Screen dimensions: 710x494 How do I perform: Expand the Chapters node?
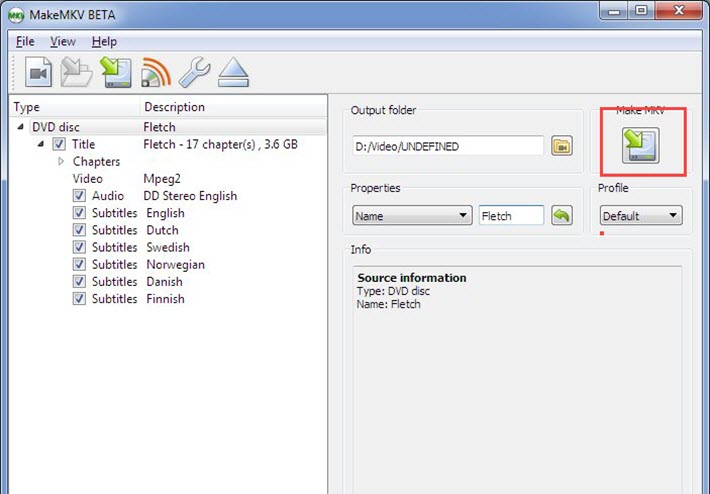click(x=61, y=161)
